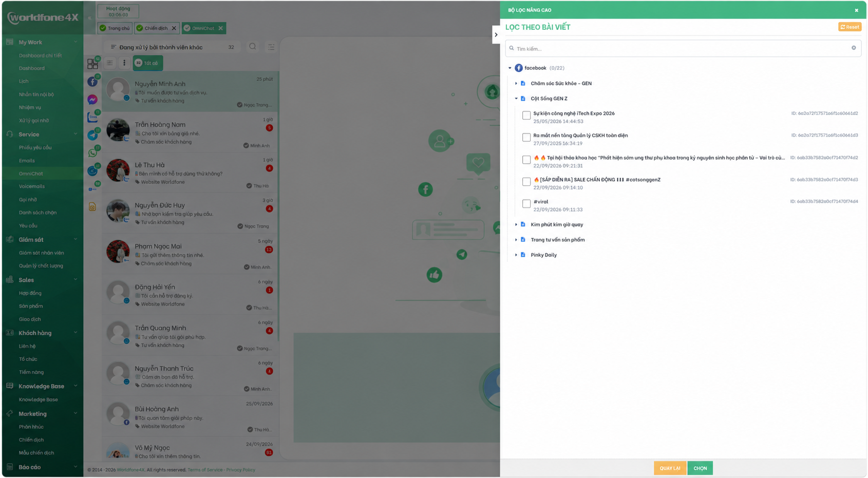The width and height of the screenshot is (868, 478).
Task: Filter conversations by the Facebook channel icon
Action: pyautogui.click(x=92, y=82)
